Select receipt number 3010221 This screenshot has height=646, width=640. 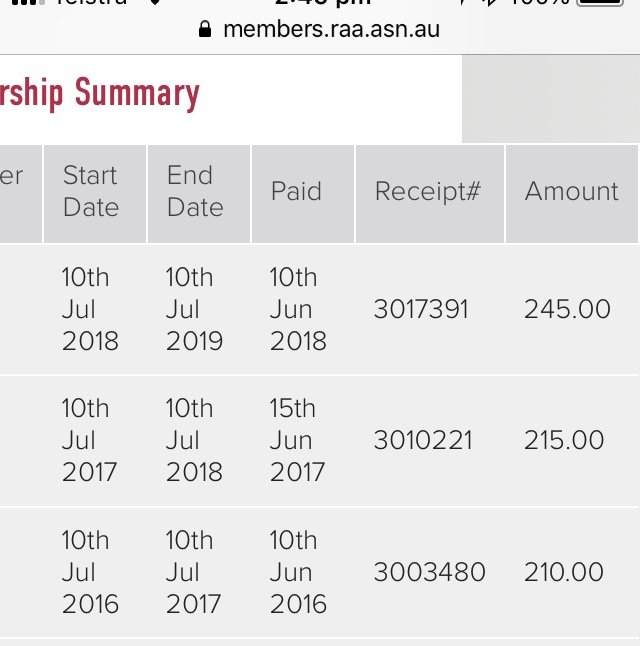pyautogui.click(x=423, y=440)
